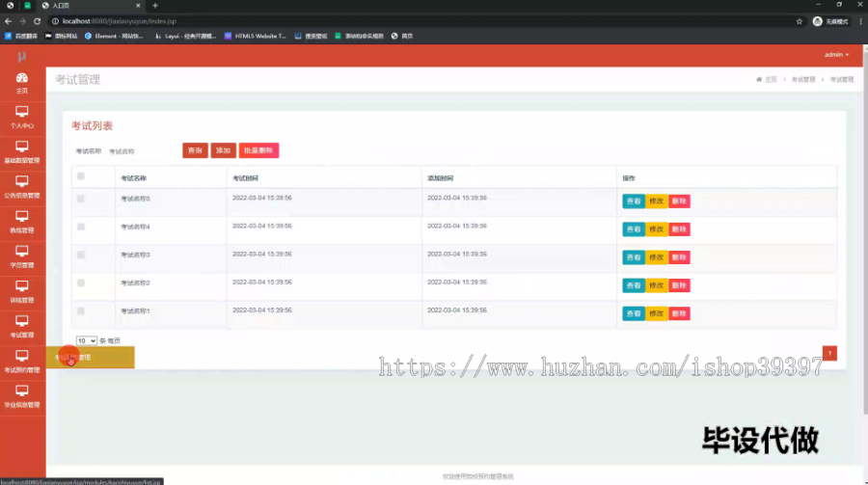Expand the rows-per-page dropdown showing 10
The width and height of the screenshot is (868, 485).
87,341
